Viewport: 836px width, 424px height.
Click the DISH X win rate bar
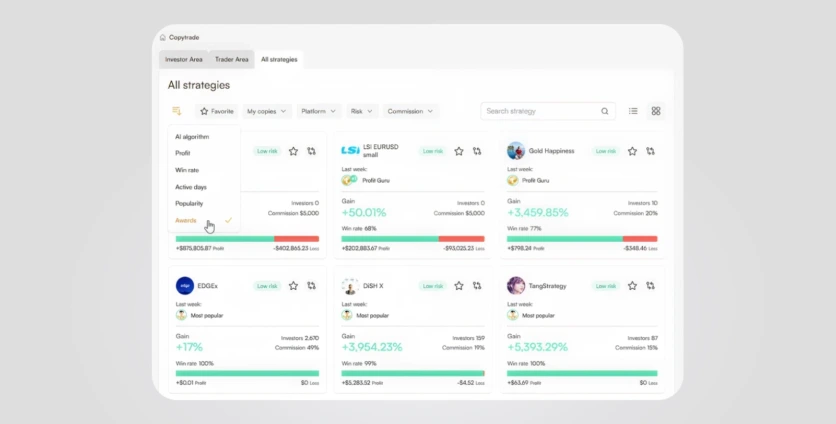(x=413, y=373)
